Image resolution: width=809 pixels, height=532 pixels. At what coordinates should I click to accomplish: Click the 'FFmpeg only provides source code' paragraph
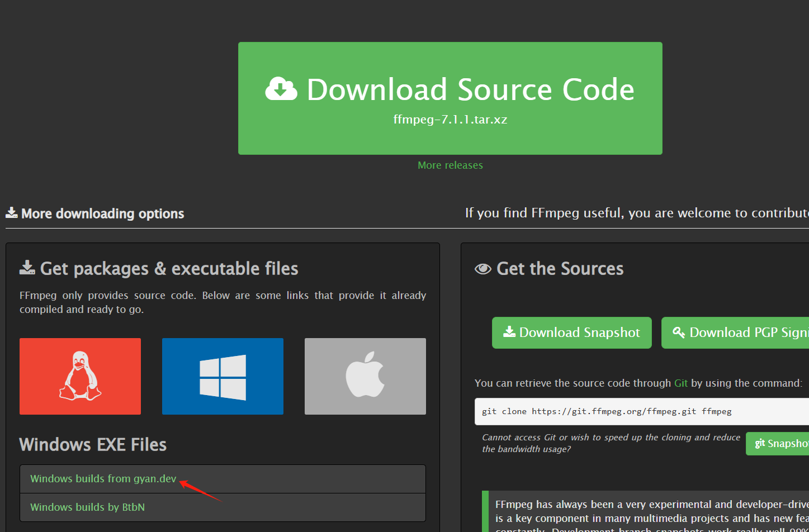click(x=223, y=302)
